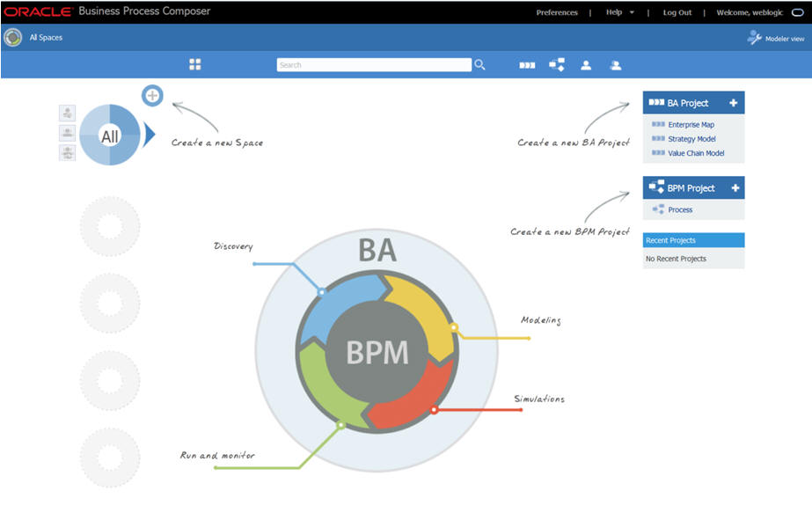The image size is (812, 520).
Task: Open Preferences in the top bar
Action: [557, 12]
